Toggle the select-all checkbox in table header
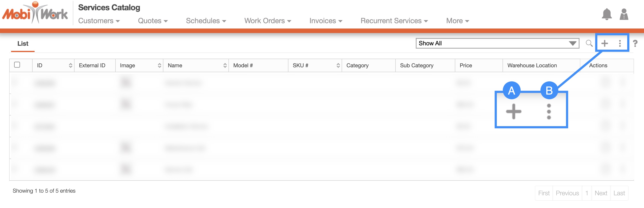 point(17,65)
